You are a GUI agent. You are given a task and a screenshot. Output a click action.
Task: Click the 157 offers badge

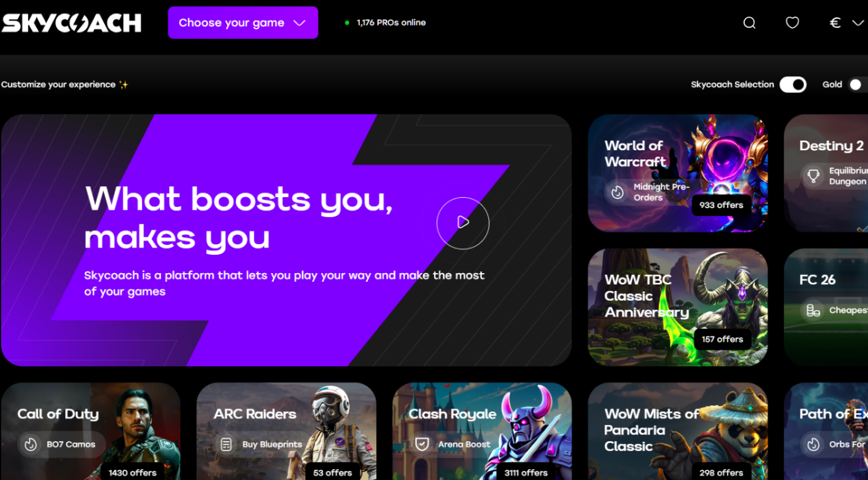pyautogui.click(x=722, y=339)
